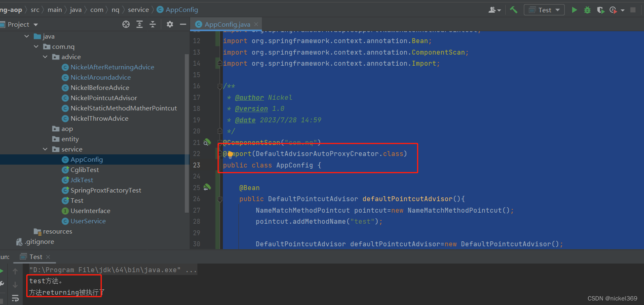Open NickelBeforeAdvice class
Image resolution: width=644 pixels, height=305 pixels.
pos(100,88)
